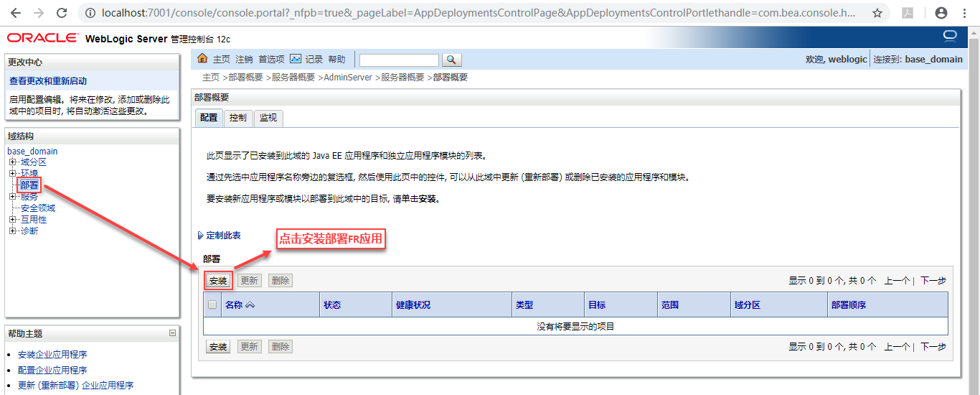Click the console search input field
Screen dimensions: 980x395
point(399,60)
